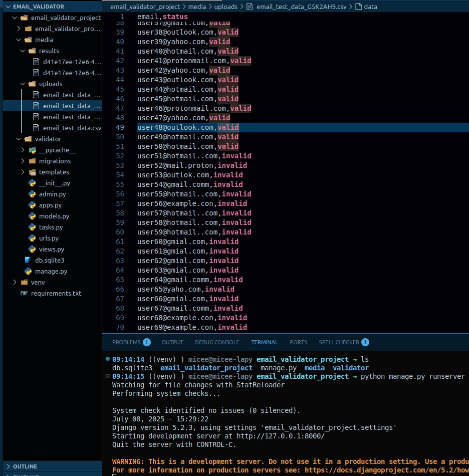469x476 pixels.
Task: Click the Python icon beside urls.py
Action: (x=32, y=239)
